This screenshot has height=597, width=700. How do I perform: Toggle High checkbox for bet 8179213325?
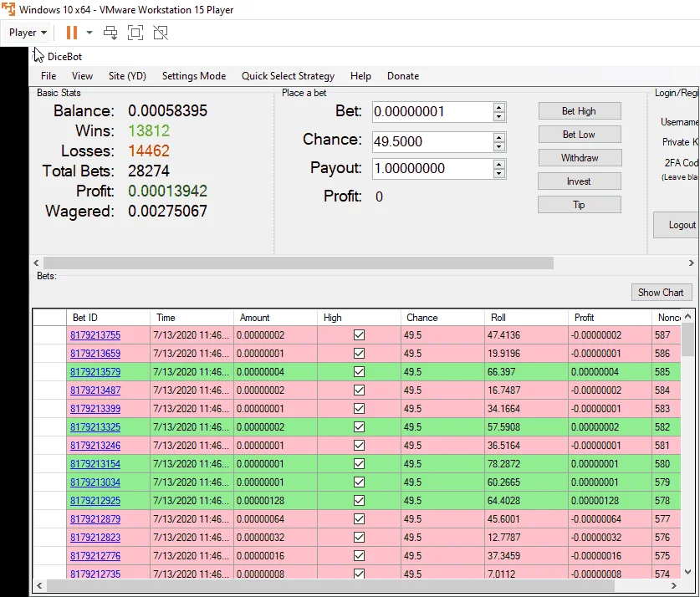click(x=359, y=427)
